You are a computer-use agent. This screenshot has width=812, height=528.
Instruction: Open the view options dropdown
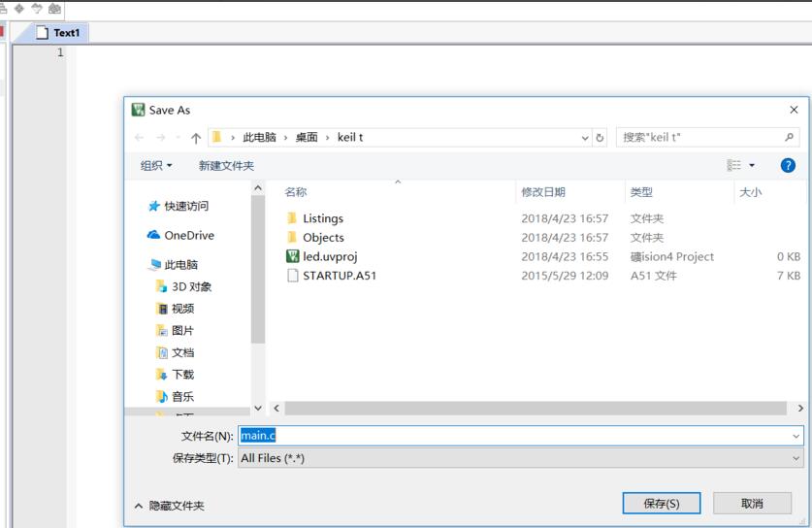tap(752, 166)
